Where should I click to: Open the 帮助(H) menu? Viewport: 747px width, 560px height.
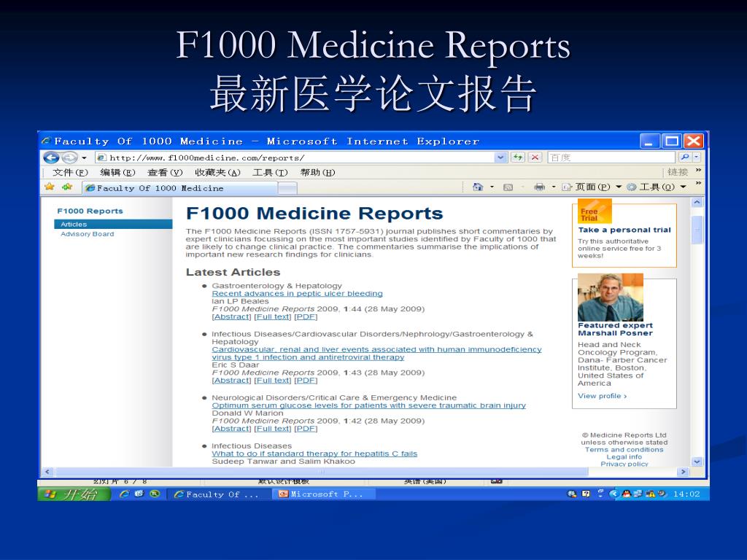click(318, 172)
